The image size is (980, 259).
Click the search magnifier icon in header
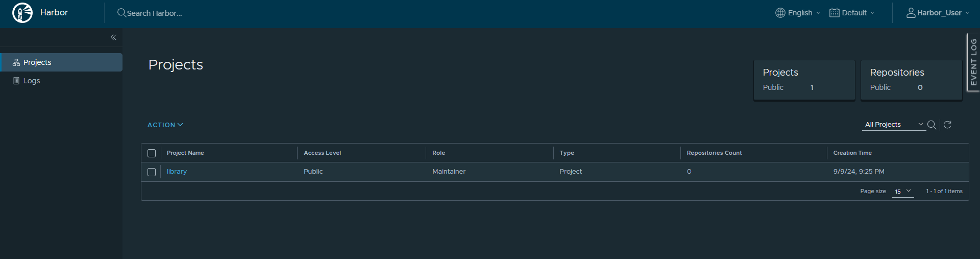[x=121, y=13]
